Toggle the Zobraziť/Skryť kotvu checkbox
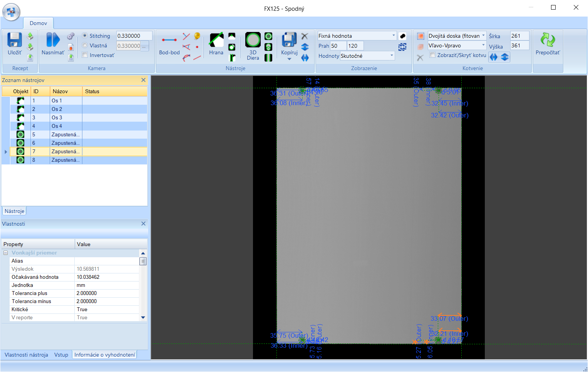 [x=432, y=55]
